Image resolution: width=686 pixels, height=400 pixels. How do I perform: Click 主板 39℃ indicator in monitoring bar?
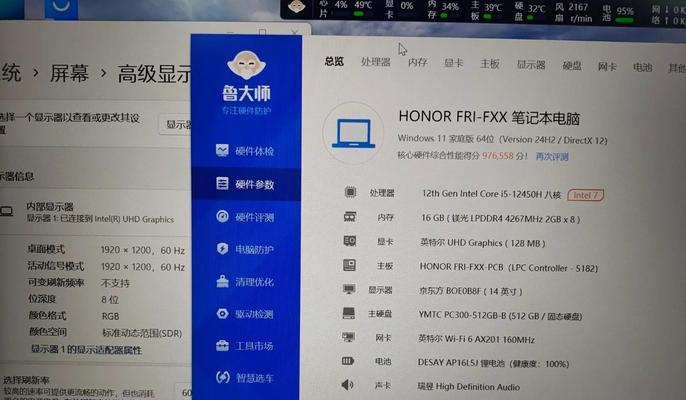click(486, 9)
